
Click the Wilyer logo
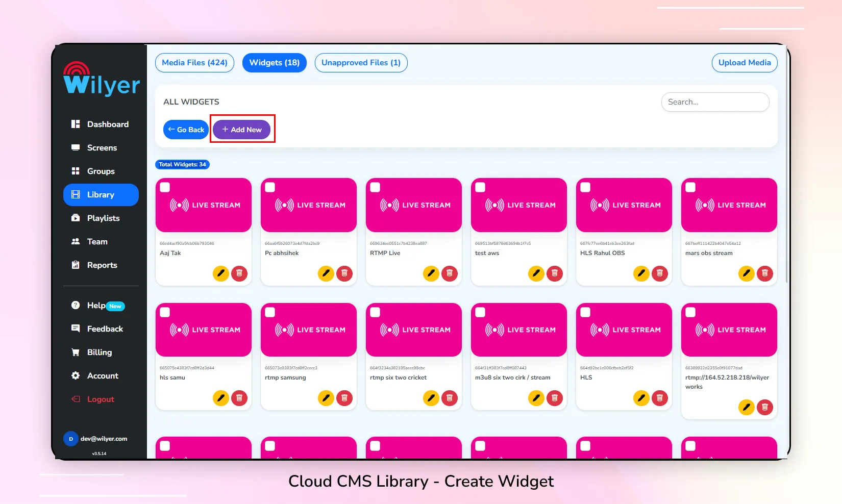coord(102,80)
